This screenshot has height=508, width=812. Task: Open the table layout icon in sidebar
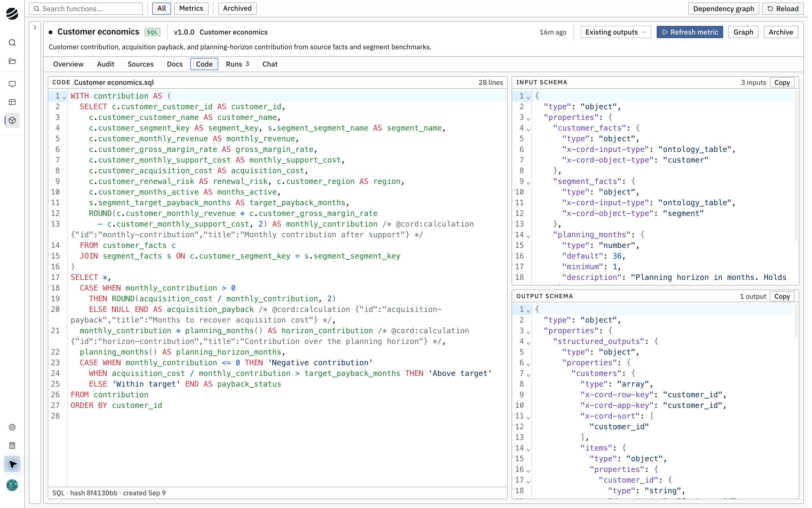click(x=12, y=102)
